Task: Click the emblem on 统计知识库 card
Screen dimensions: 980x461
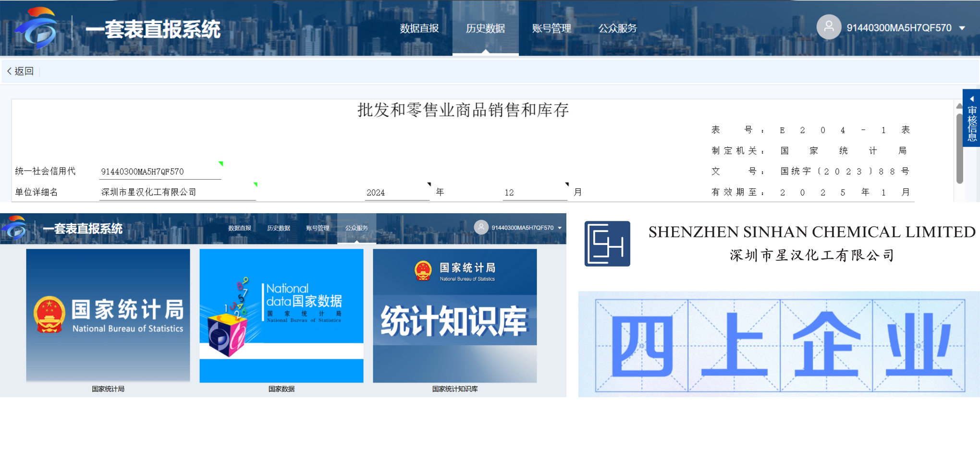Action: [423, 271]
